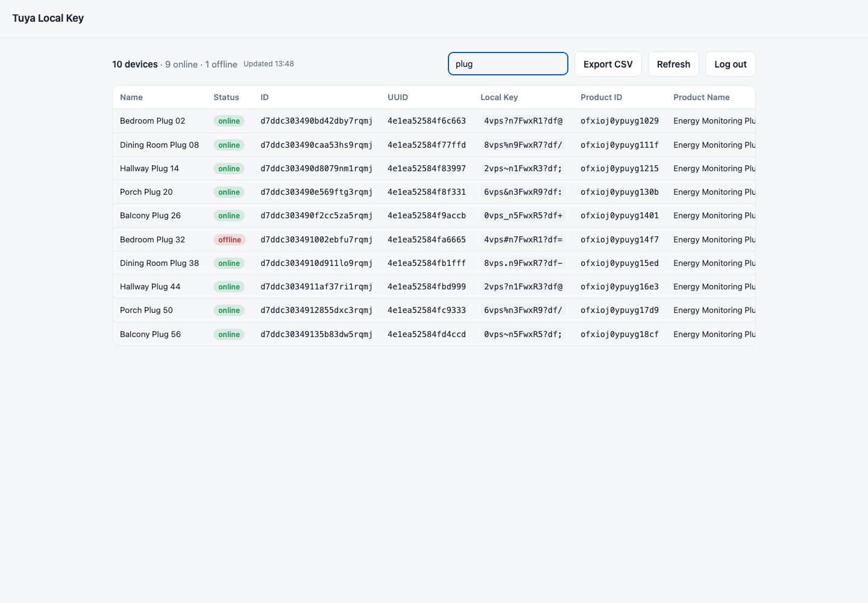Viewport: 868px width, 603px height.
Task: Click the online badge for Dining Room Plug 08
Action: [229, 145]
